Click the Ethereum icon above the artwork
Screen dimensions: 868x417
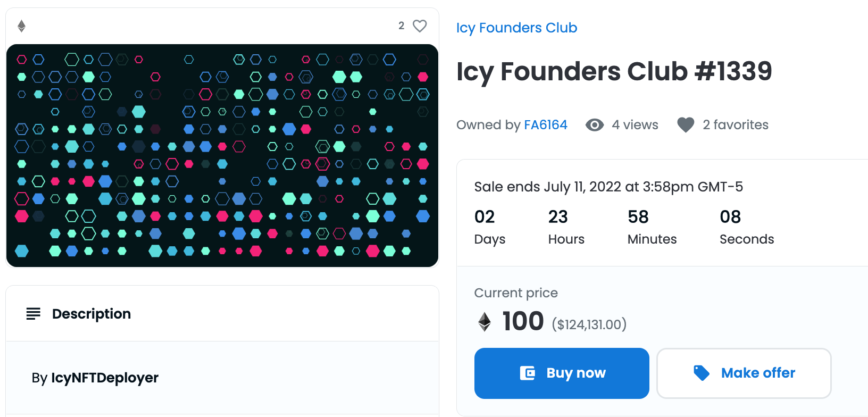21,26
